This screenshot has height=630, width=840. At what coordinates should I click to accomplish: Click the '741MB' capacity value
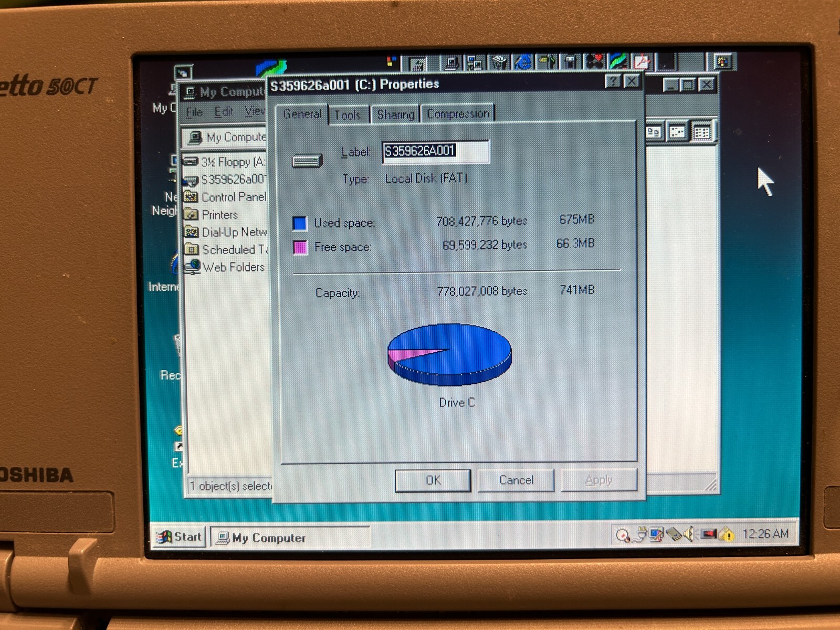click(x=577, y=290)
